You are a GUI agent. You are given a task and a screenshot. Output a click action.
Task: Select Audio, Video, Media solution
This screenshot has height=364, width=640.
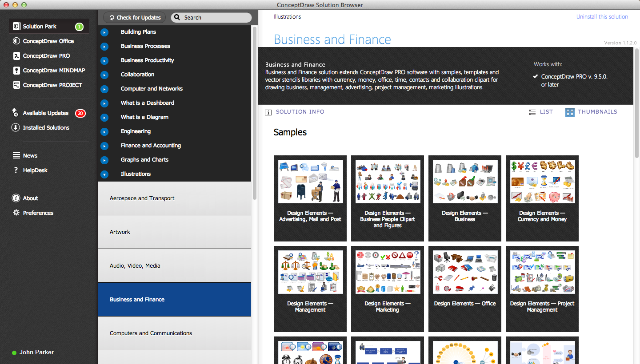174,266
